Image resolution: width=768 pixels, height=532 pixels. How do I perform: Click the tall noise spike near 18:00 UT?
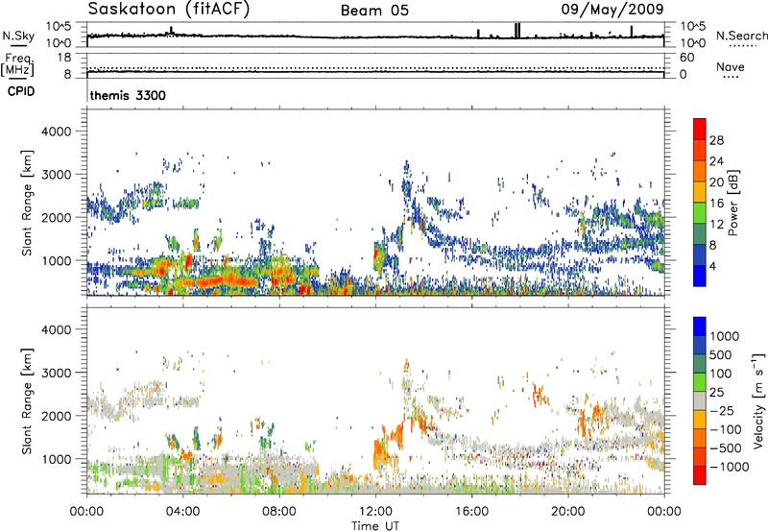[x=517, y=30]
